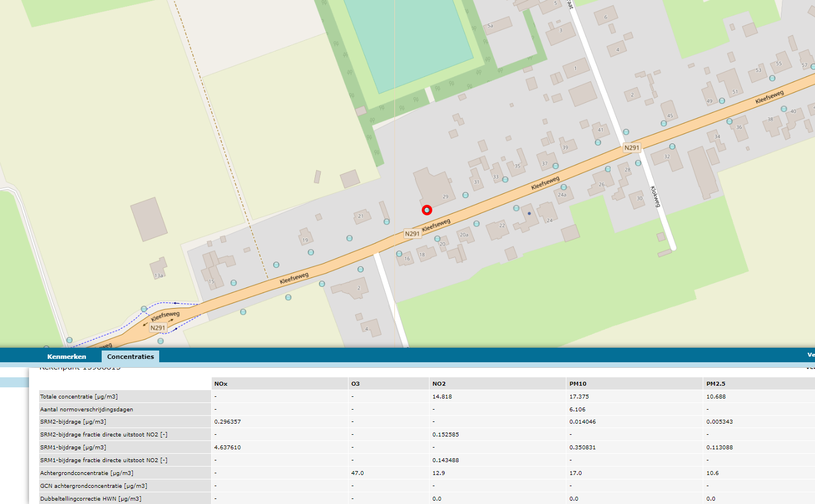The height and width of the screenshot is (504, 815).
Task: Select the calculation point right of house 20a
Action: (476, 223)
